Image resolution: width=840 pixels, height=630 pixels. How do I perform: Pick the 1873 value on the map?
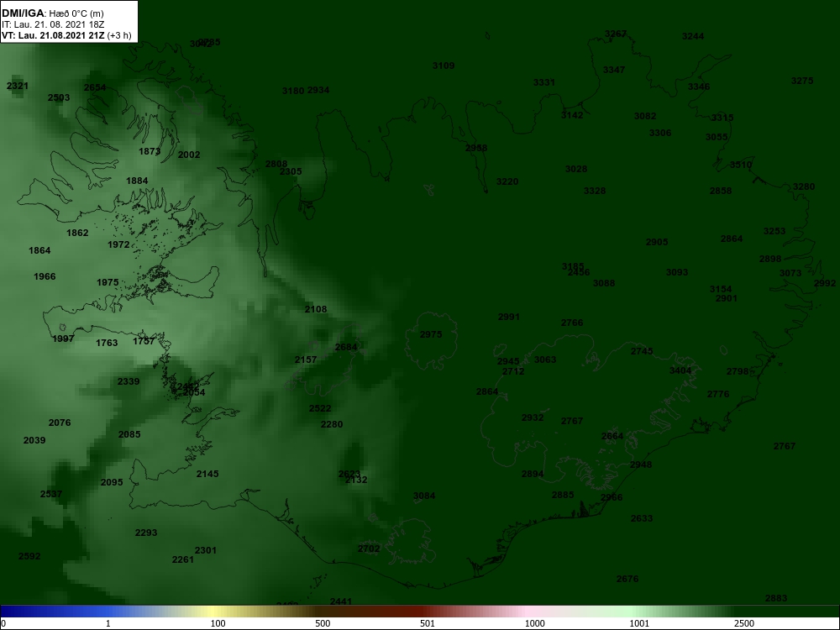click(x=150, y=151)
